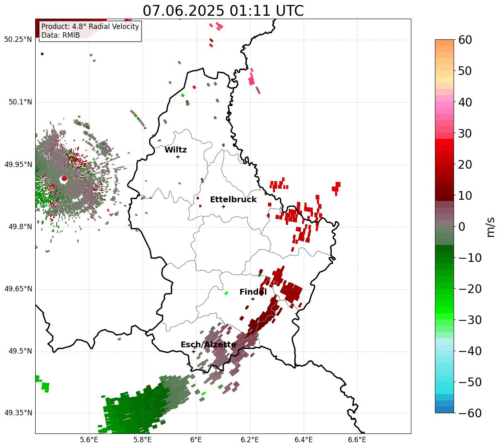The height and width of the screenshot is (448, 500).
Task: Click the 5.8°E longitude label
Action: [143, 440]
